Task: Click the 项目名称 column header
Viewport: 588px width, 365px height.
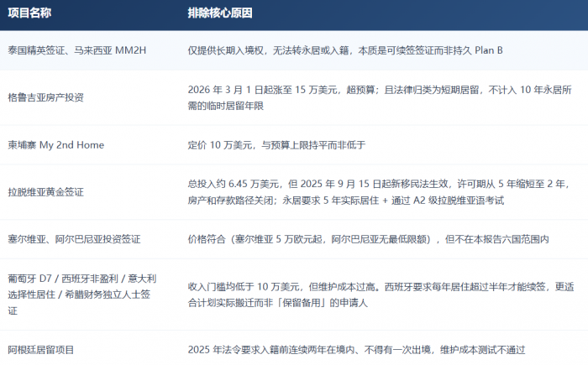Action: pyautogui.click(x=29, y=13)
